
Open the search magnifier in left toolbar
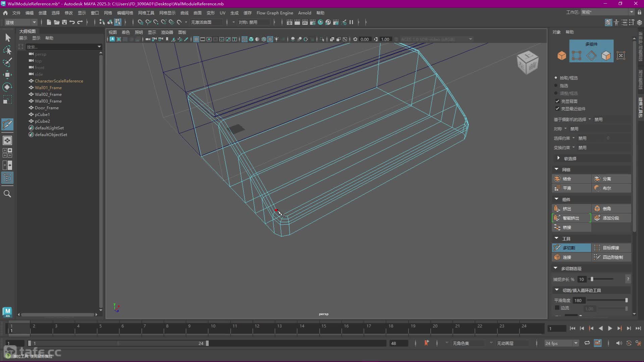click(7, 194)
